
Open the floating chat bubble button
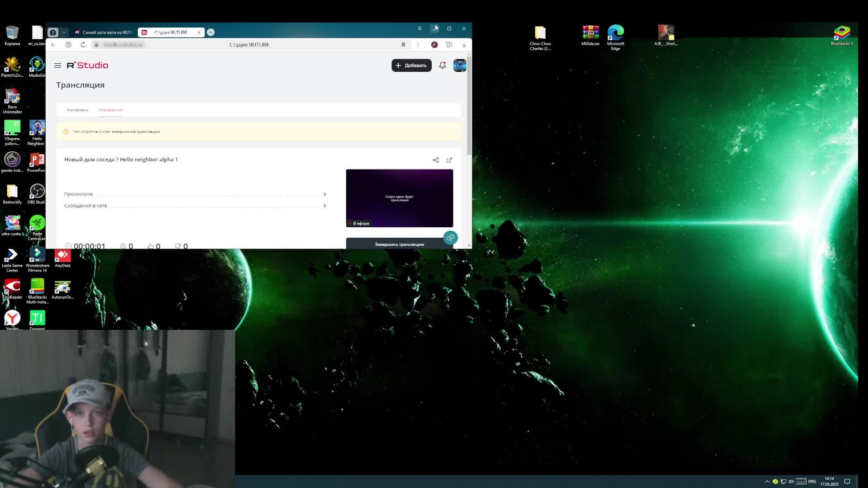coord(450,238)
